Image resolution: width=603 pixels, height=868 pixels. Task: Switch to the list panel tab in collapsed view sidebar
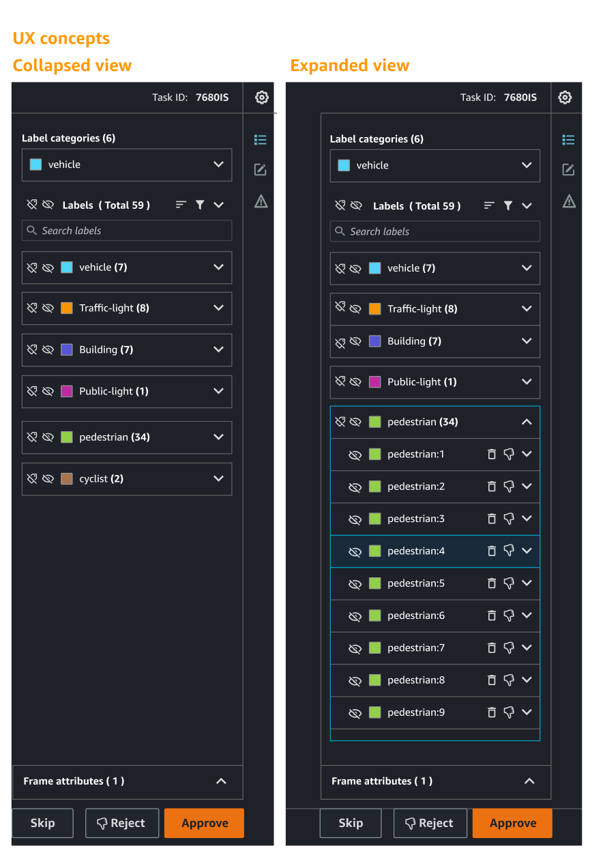coord(260,140)
